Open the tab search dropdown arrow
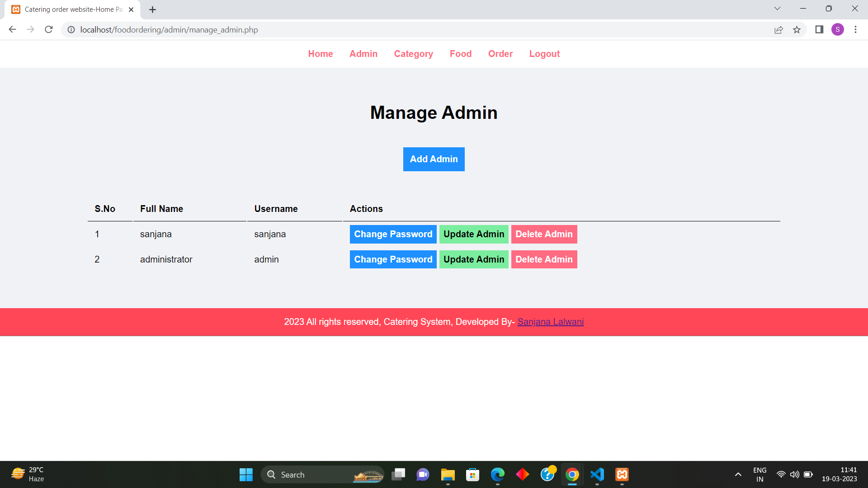Image resolution: width=868 pixels, height=488 pixels. click(x=777, y=9)
